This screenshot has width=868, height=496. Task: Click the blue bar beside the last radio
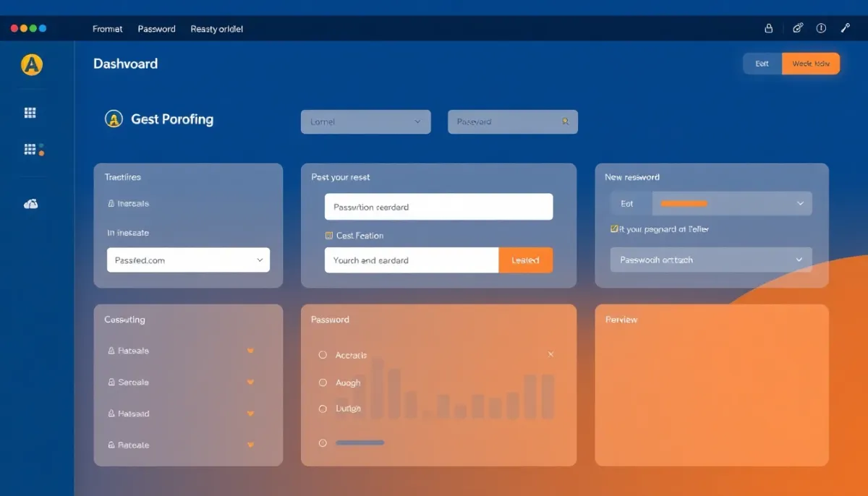[x=360, y=442]
